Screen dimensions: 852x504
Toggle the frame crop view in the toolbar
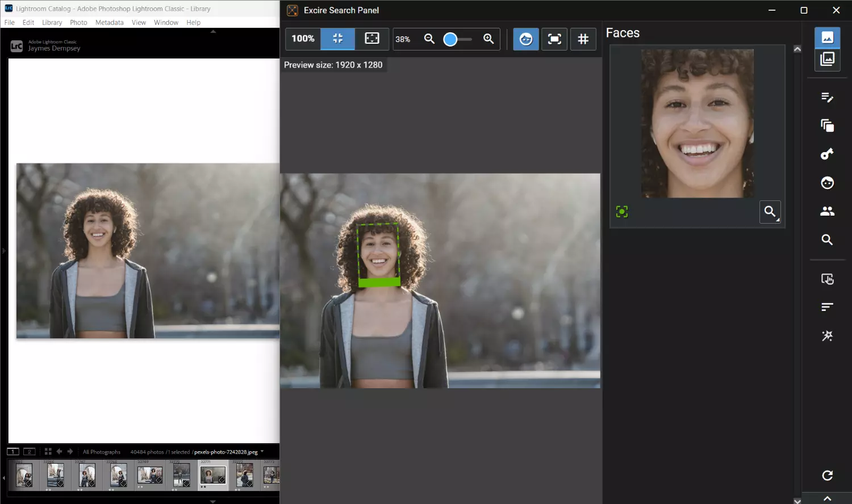click(x=554, y=39)
